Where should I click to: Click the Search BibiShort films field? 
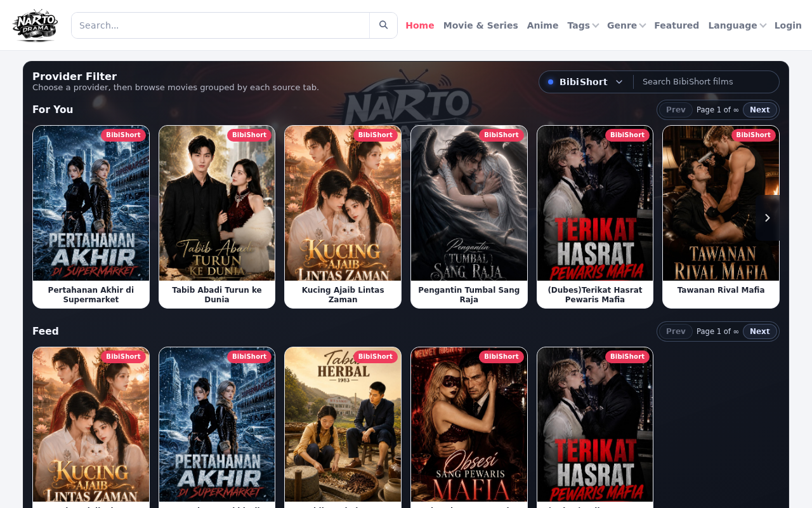coord(706,82)
